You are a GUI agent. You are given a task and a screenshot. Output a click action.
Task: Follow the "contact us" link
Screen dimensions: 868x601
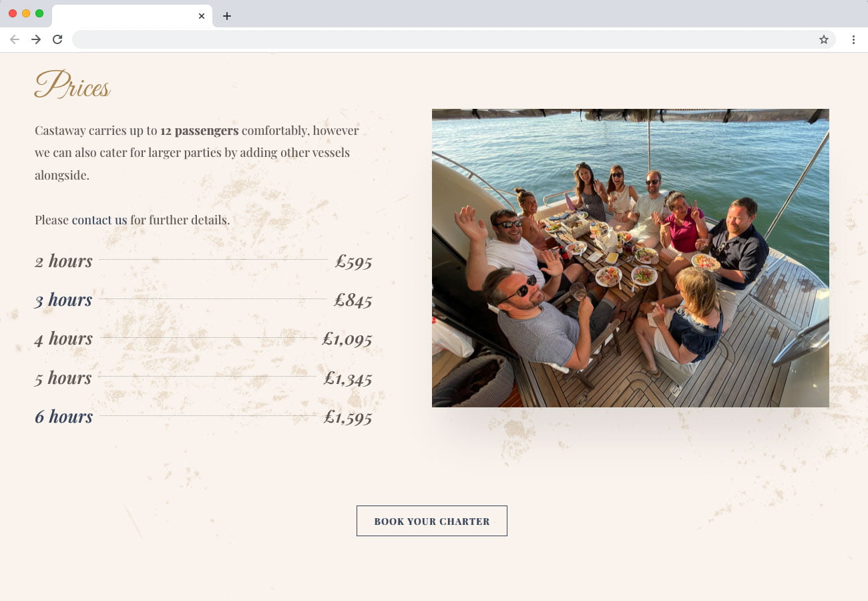pos(99,220)
